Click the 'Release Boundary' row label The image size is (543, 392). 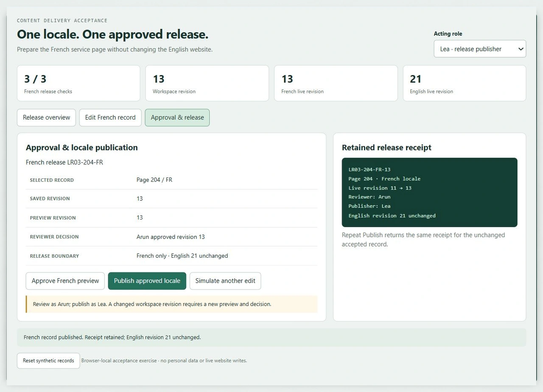(54, 256)
